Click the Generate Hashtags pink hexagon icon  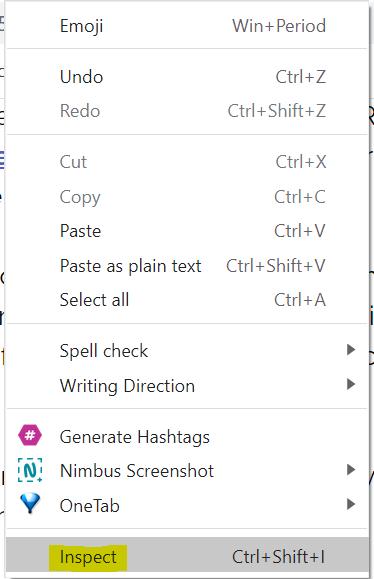tap(30, 435)
